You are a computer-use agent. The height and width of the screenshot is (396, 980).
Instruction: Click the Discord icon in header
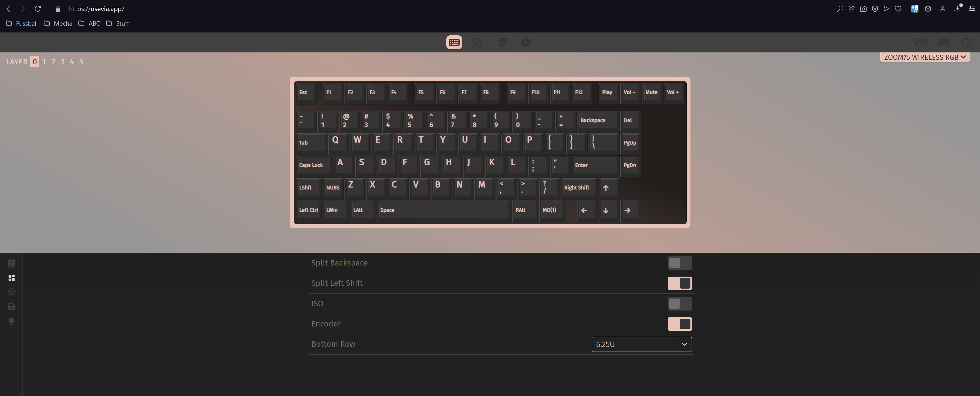[x=944, y=42]
